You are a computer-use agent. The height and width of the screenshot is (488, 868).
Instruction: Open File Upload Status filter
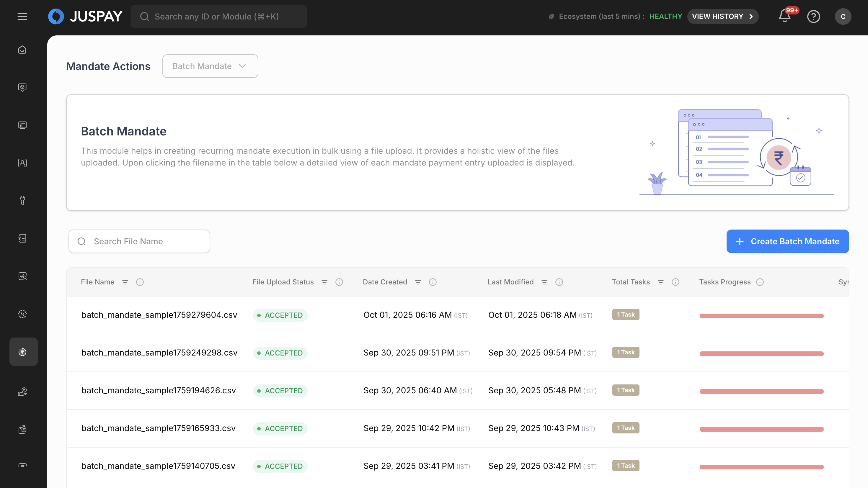(x=324, y=282)
